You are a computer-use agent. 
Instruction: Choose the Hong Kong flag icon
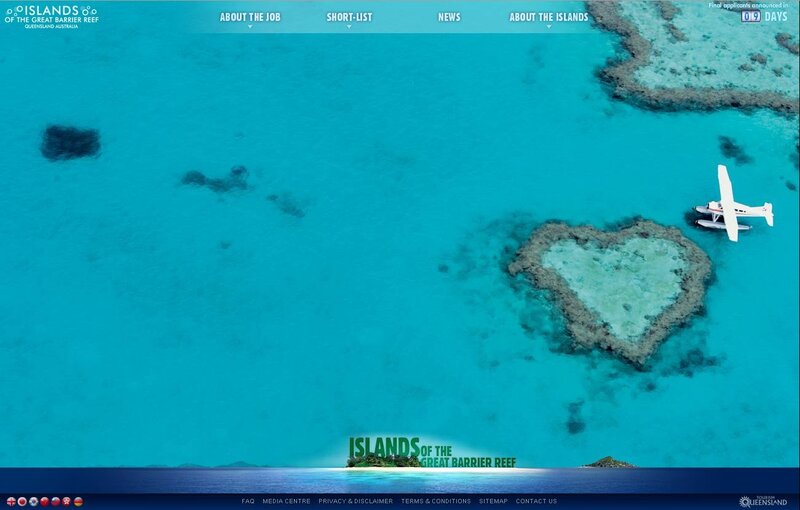click(67, 501)
